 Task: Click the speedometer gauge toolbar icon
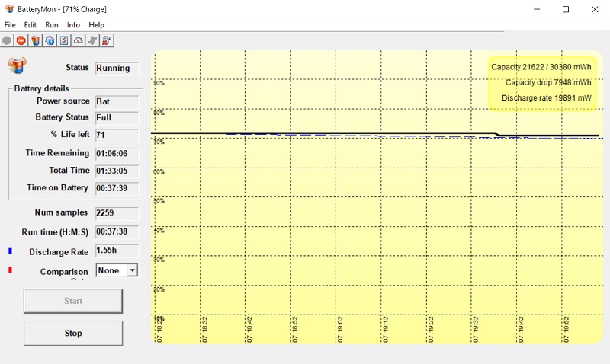78,40
